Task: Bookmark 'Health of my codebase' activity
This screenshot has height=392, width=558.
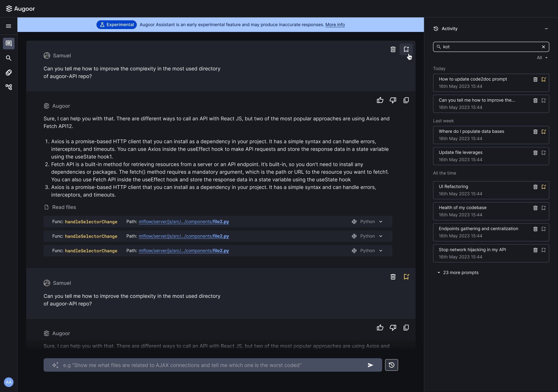Action: point(544,208)
